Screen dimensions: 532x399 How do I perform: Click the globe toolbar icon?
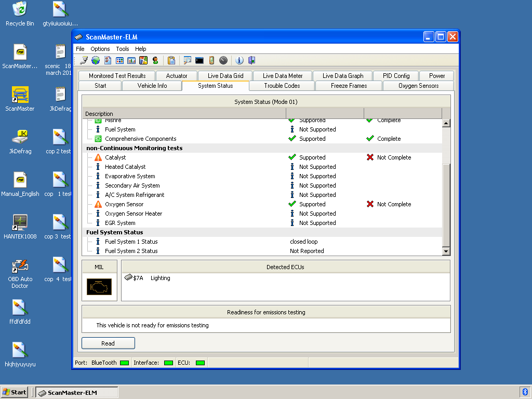tap(96, 60)
